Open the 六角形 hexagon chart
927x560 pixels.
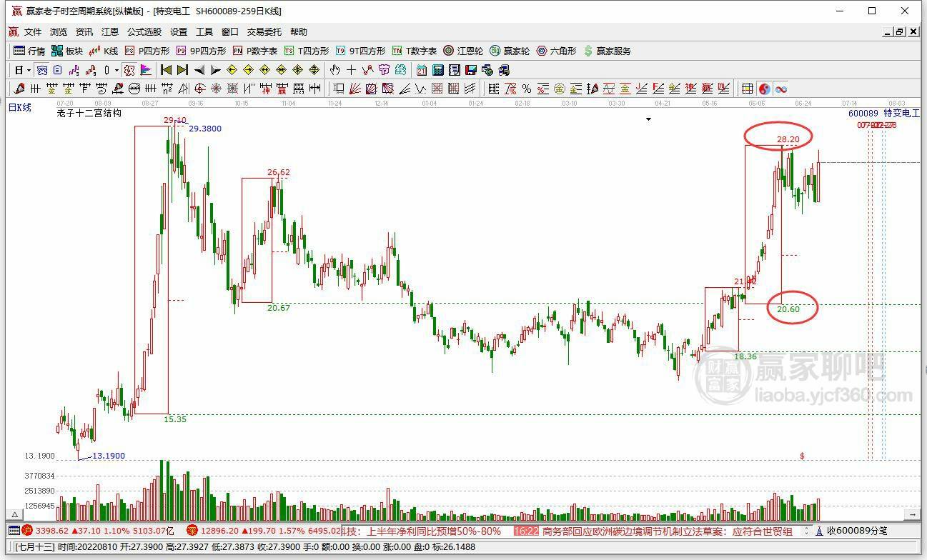[556, 51]
